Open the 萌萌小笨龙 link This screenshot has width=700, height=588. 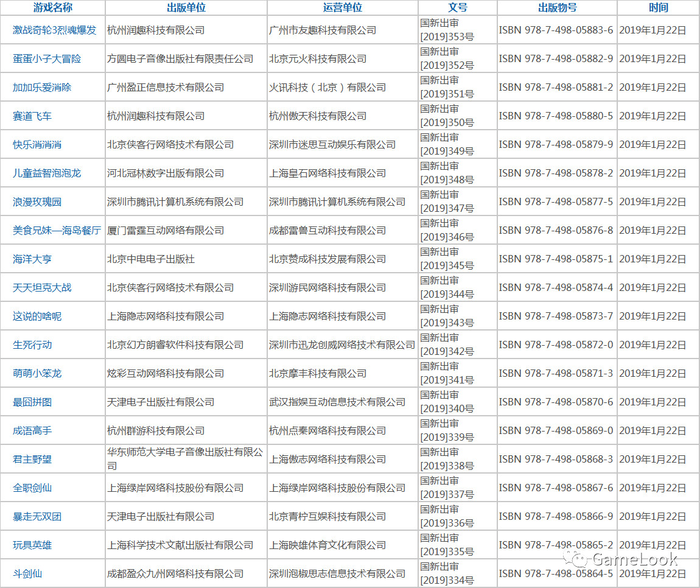37,373
